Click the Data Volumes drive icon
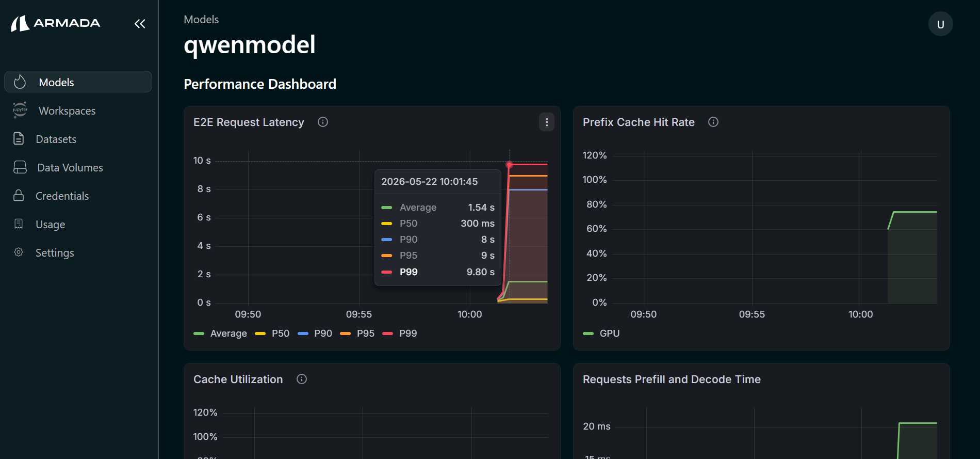This screenshot has width=980, height=459. (x=20, y=167)
